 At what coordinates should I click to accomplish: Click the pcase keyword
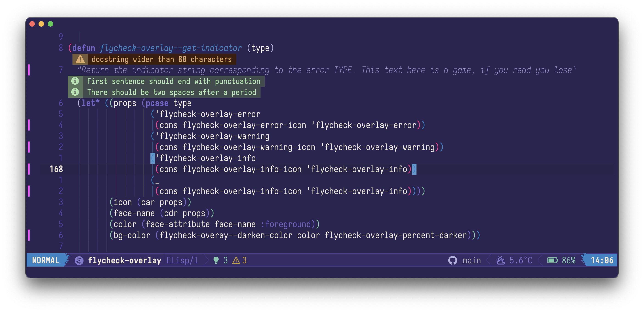[157, 103]
